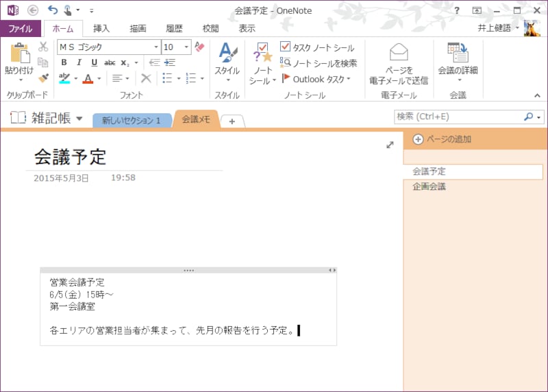Open Meeting Details (会議の詳細)
This screenshot has width=548, height=392.
coord(458,62)
